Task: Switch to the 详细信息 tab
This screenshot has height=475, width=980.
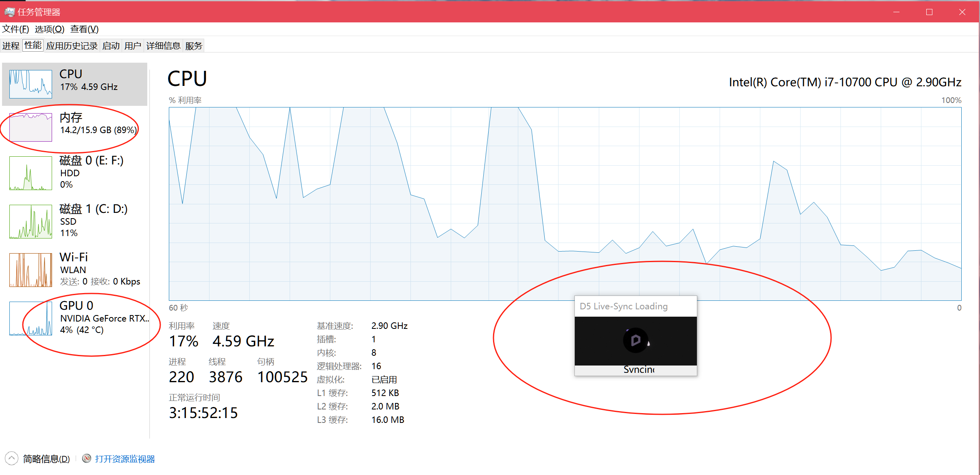Action: [163, 46]
